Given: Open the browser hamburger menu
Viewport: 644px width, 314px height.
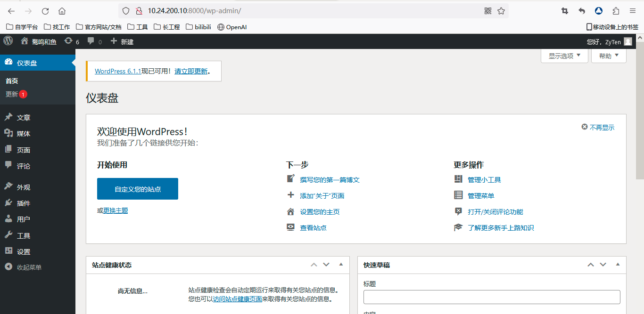Looking at the screenshot, I should 633,11.
